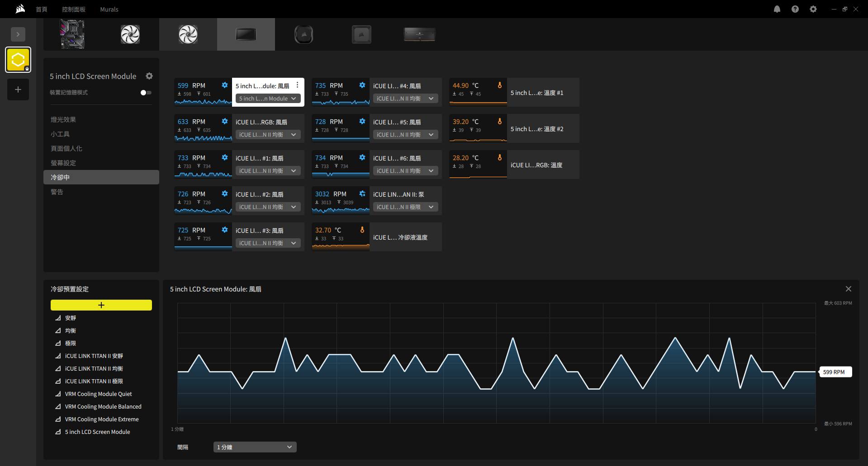
Task: Open the 燈光效果 menu item
Action: click(63, 119)
